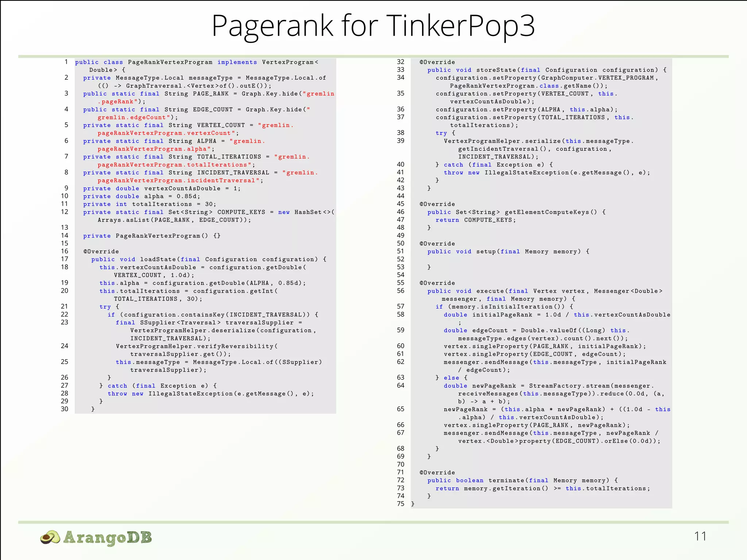Click 'totalIterations = 30;' on line 11

pyautogui.click(x=174, y=204)
